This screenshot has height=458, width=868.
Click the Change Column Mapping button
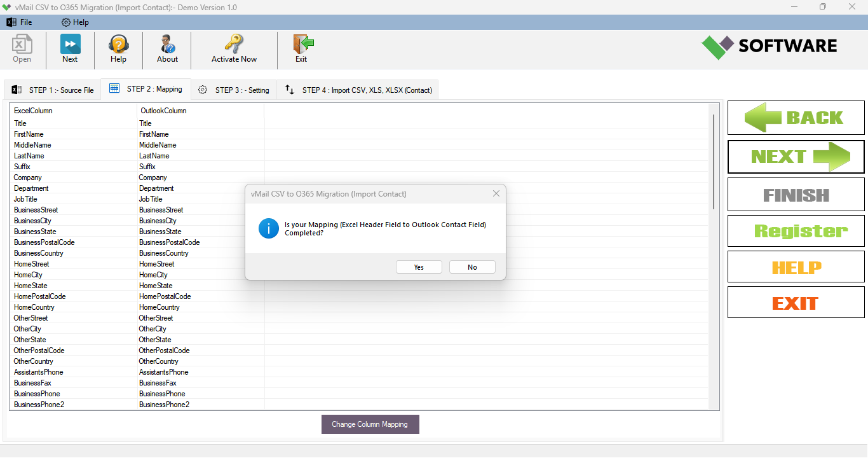pyautogui.click(x=370, y=424)
